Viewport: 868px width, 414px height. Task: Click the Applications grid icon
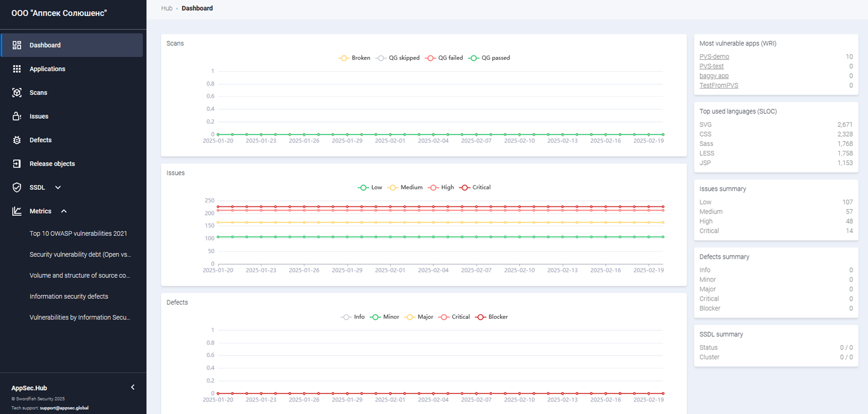pos(17,69)
